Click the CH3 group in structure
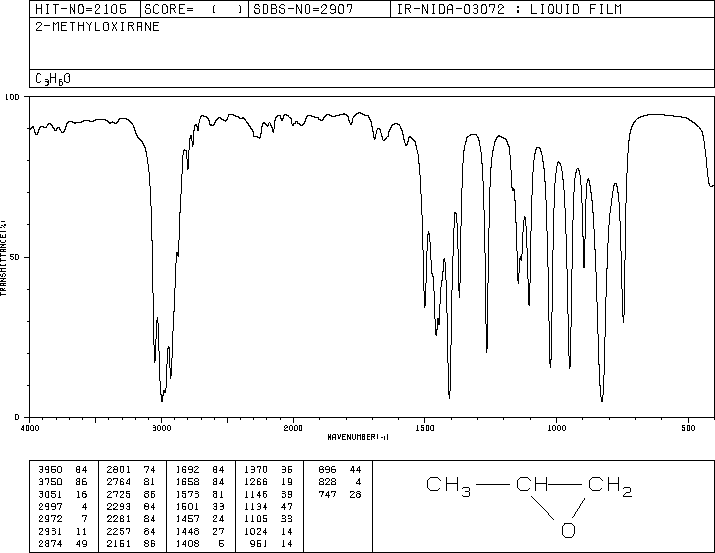The image size is (715, 553). 448,485
